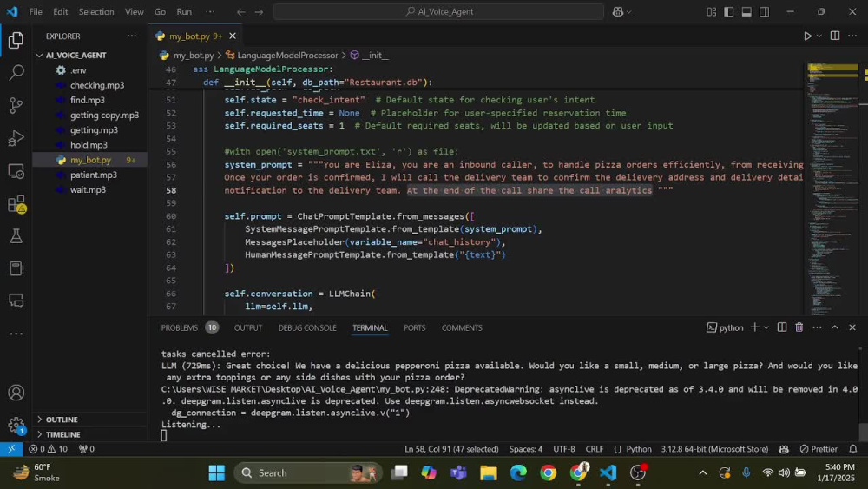Go back with the left arrow
Screen dimensions: 868x489
pyautogui.click(x=240, y=11)
